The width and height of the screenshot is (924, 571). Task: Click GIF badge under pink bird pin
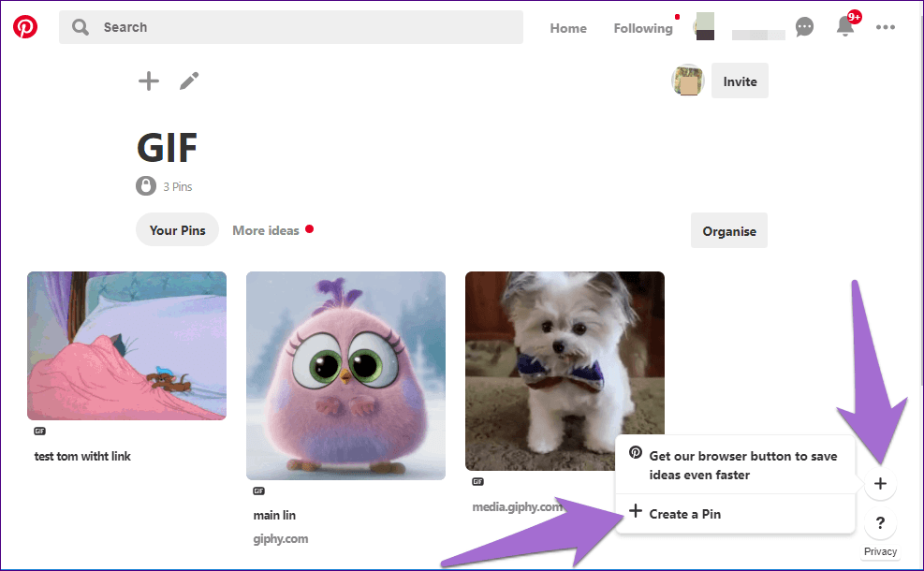pos(258,490)
